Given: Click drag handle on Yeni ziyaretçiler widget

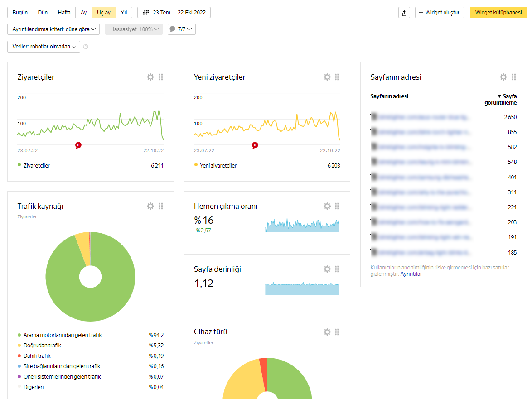Looking at the screenshot, I should (337, 77).
